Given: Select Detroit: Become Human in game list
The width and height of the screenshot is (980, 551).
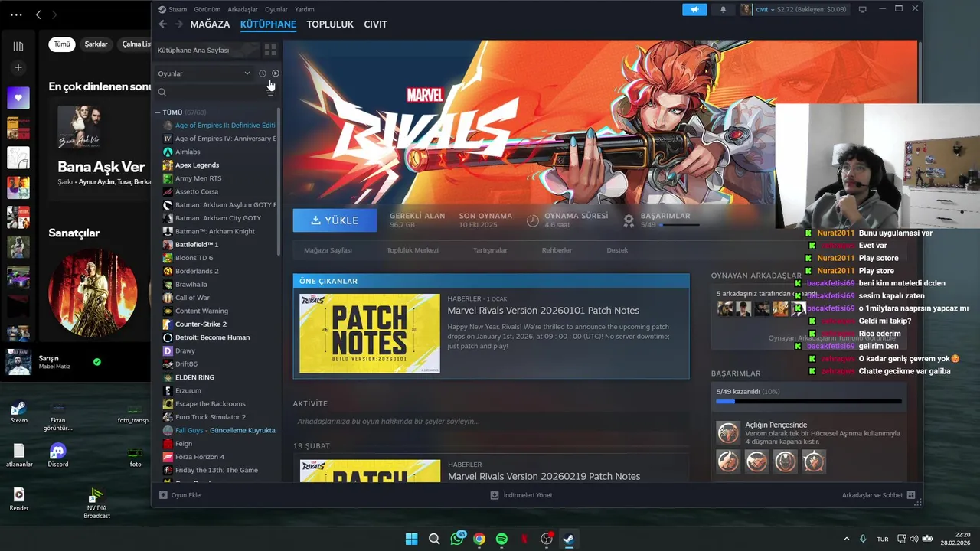Looking at the screenshot, I should 212,337.
